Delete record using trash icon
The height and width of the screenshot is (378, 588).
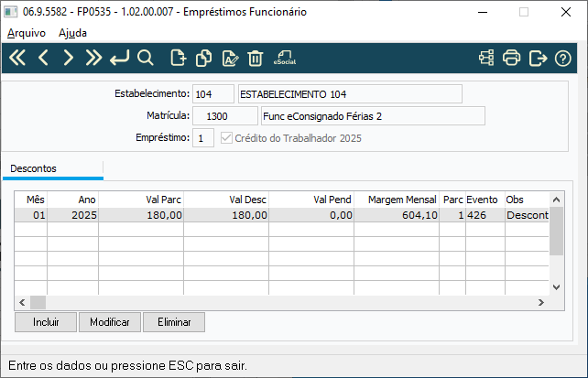[256, 58]
